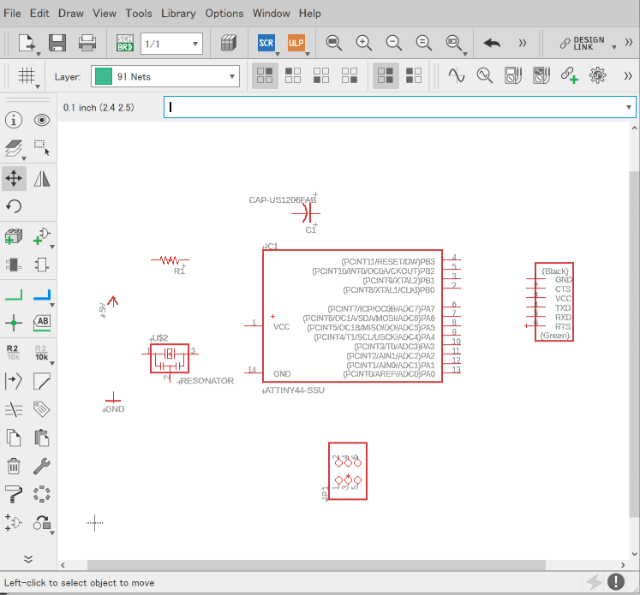Click the Zoom out magnifier icon

[x=393, y=43]
